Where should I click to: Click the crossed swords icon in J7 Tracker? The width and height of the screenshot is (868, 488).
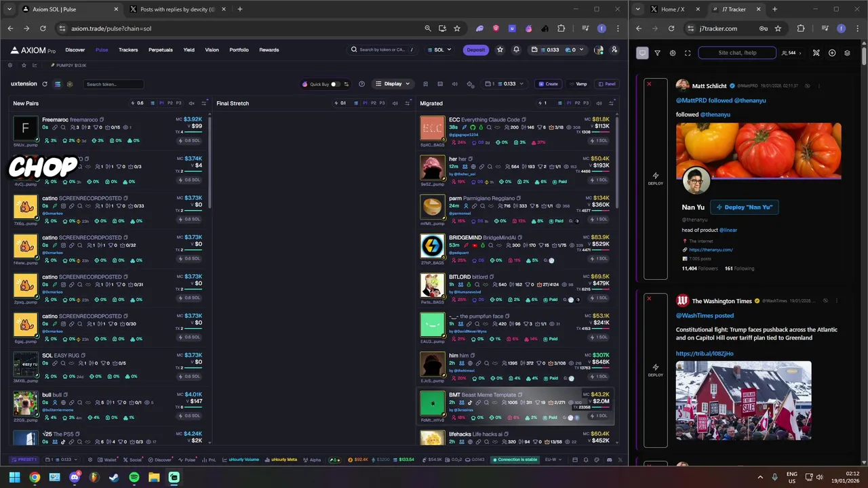coord(816,53)
